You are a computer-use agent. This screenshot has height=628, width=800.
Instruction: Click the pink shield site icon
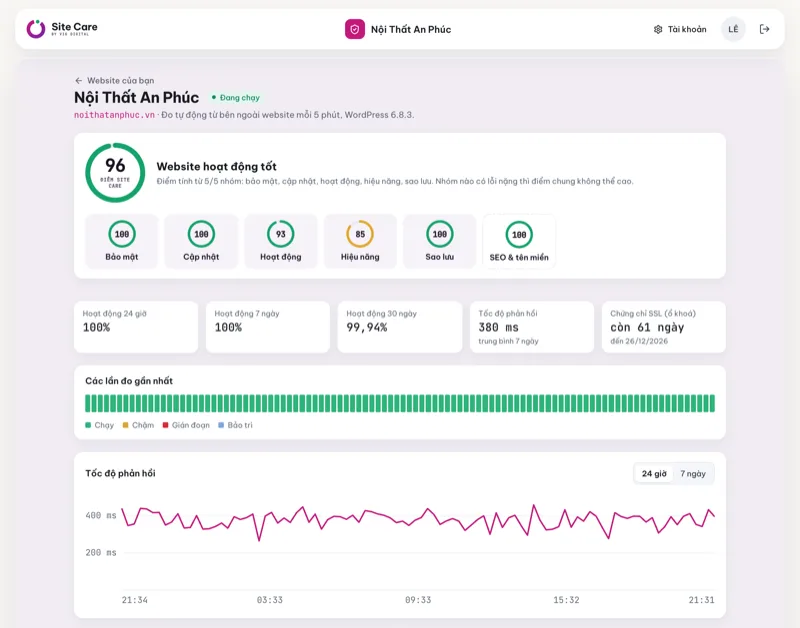pos(355,29)
